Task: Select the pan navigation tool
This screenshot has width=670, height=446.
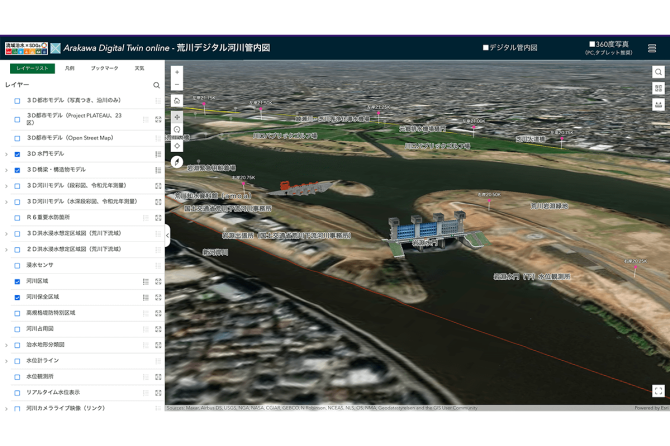Action: coord(177,117)
